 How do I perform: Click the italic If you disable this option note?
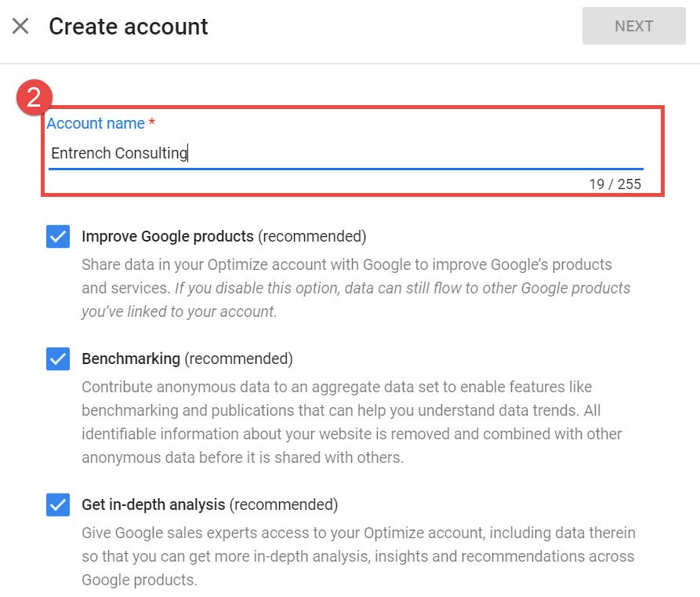pyautogui.click(x=402, y=288)
